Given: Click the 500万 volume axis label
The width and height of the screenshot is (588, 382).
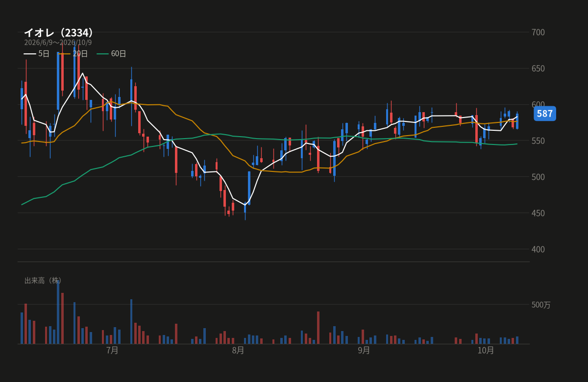Looking at the screenshot, I should point(541,305).
